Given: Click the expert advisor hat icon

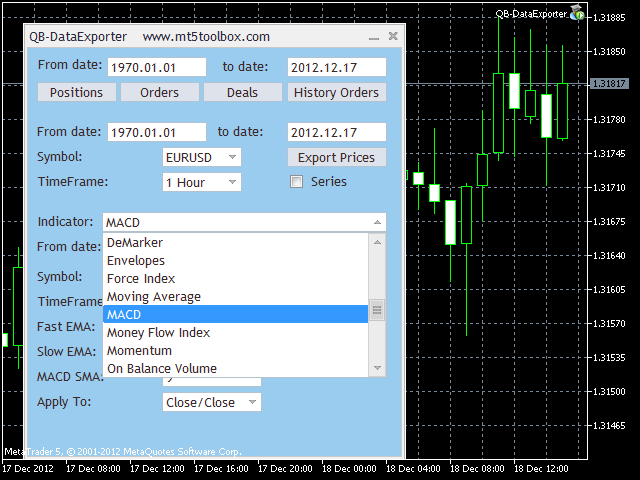Looking at the screenshot, I should 577,13.
